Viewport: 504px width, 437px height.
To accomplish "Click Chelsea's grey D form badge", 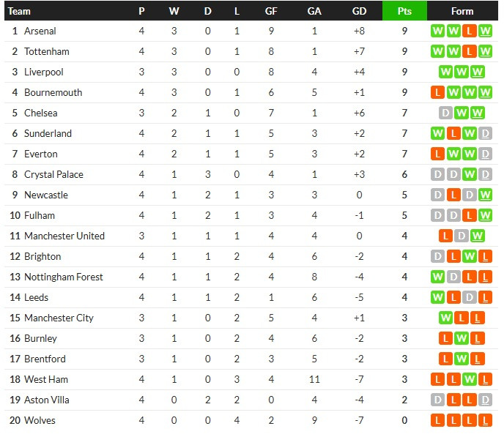I will point(445,113).
